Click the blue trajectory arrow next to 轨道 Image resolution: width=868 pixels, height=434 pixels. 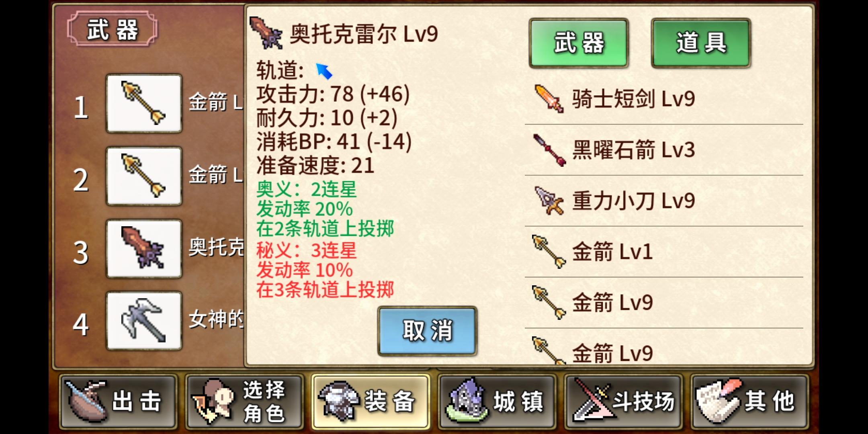tap(324, 71)
